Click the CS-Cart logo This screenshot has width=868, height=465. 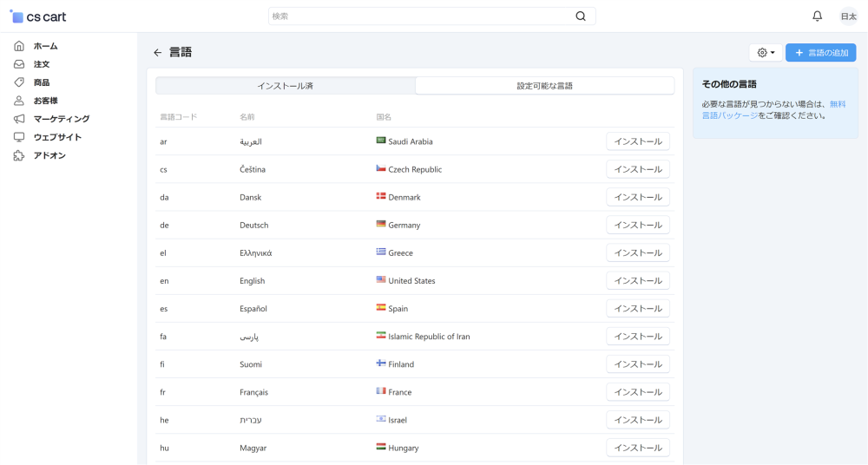tap(38, 16)
